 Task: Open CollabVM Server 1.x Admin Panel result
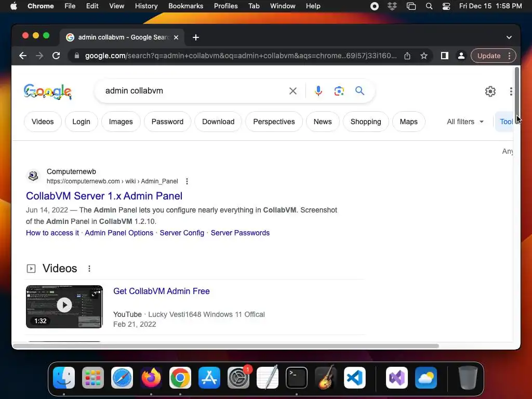[x=104, y=196]
